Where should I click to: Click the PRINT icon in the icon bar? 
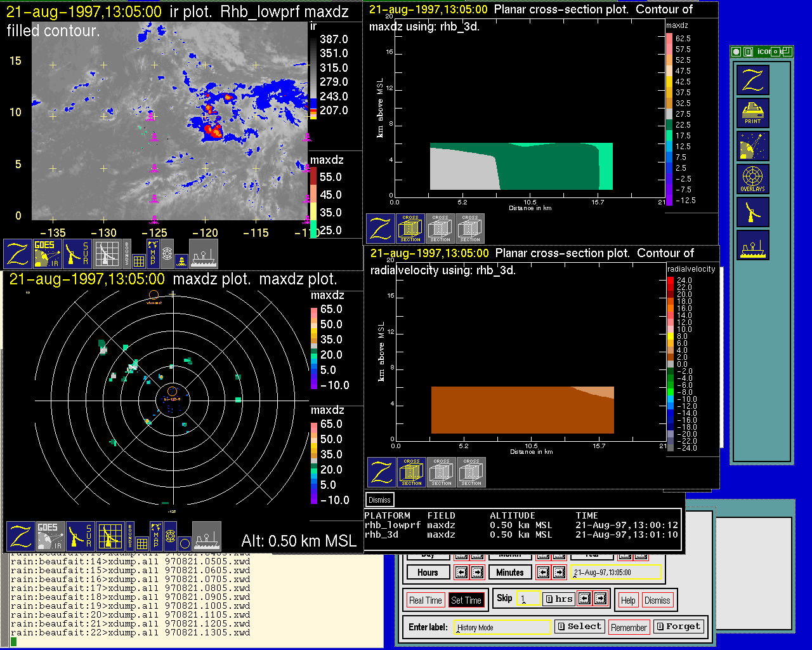click(x=752, y=113)
